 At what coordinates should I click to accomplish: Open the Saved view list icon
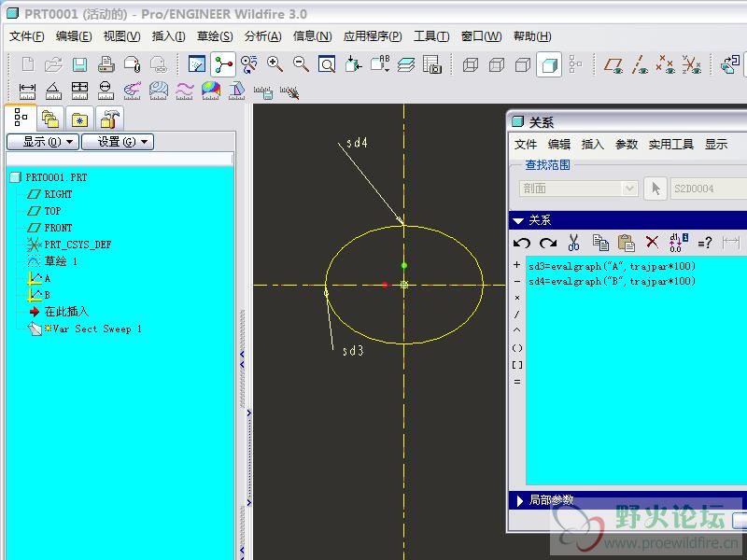click(x=380, y=64)
